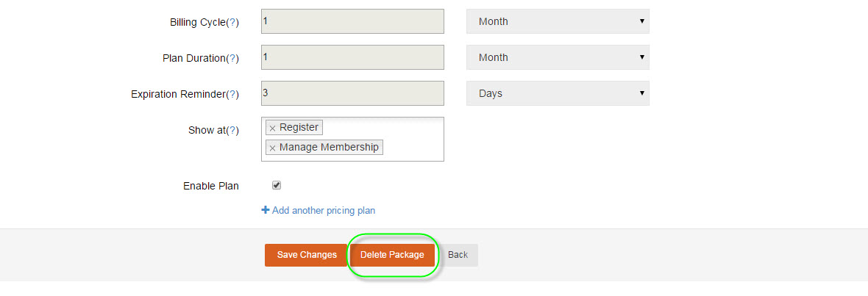868x296 pixels.
Task: Remove the Register tag
Action: [x=272, y=129]
